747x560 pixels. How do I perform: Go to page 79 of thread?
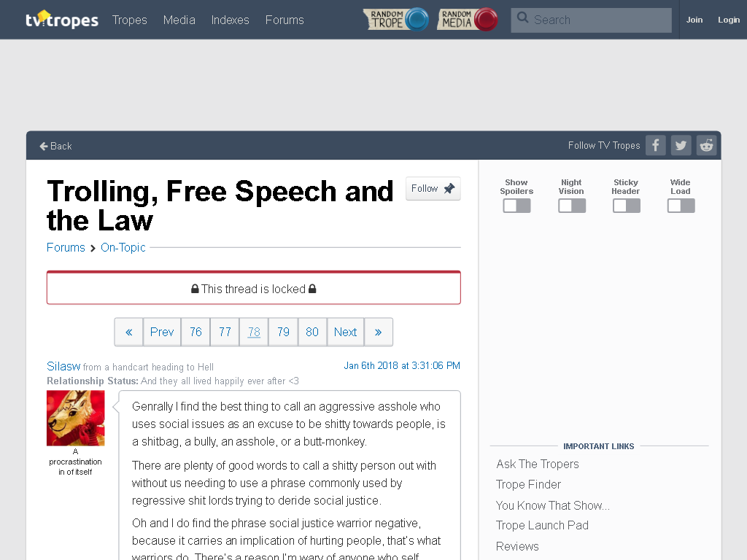283,332
